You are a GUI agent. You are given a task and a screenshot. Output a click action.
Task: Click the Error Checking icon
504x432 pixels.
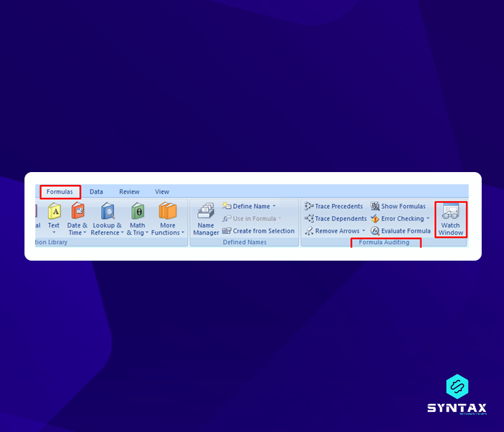(x=375, y=219)
